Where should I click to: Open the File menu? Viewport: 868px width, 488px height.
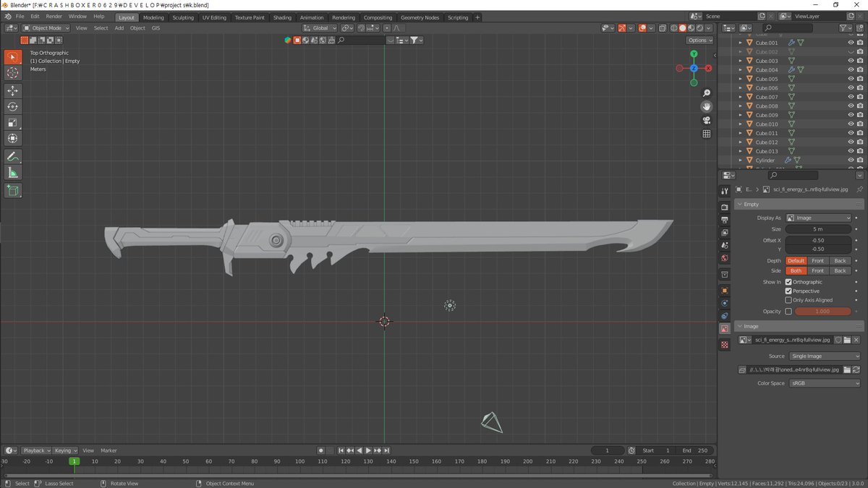pos(20,16)
